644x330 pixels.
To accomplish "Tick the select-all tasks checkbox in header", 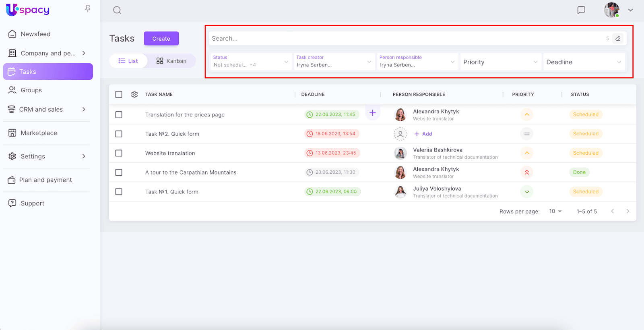I will click(119, 94).
